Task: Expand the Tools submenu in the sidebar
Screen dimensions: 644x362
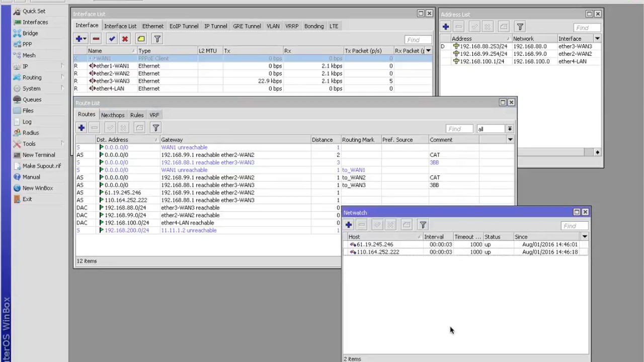Action: (62, 143)
